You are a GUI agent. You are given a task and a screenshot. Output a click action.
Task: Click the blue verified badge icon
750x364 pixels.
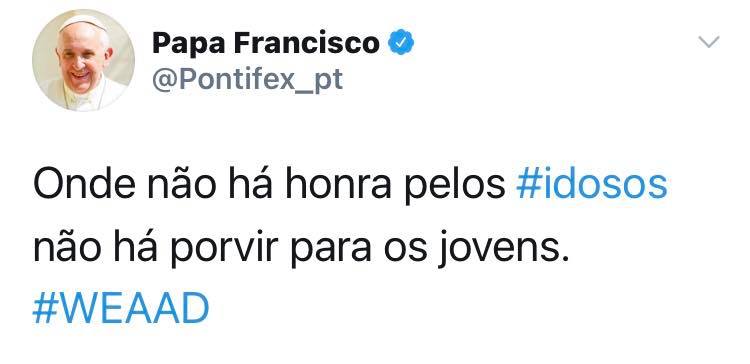coord(400,43)
